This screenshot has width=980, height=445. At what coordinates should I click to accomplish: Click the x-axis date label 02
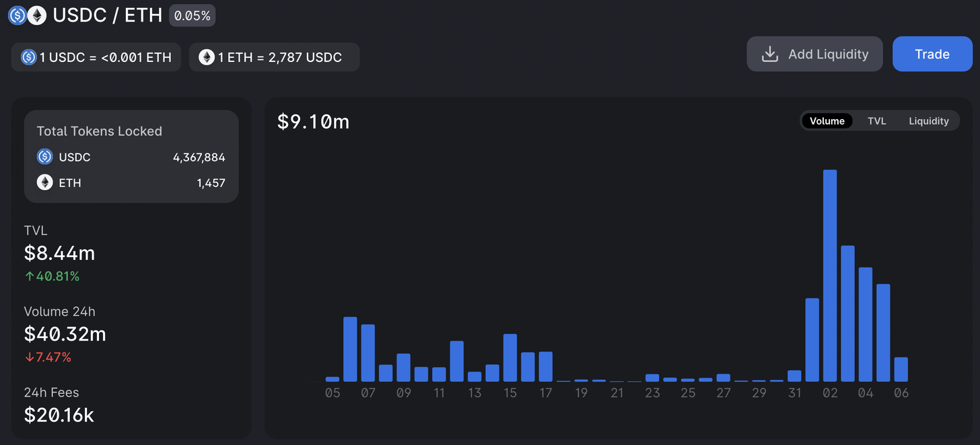click(x=830, y=393)
